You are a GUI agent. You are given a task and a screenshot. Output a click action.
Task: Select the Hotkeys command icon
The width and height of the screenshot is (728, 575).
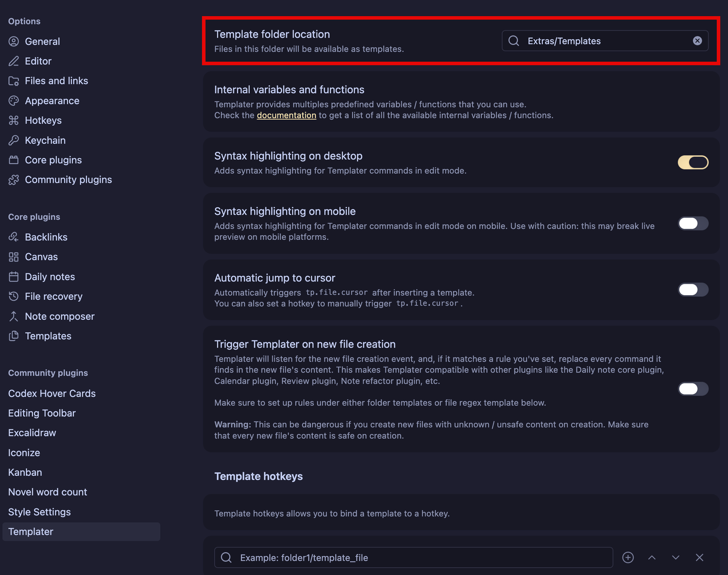click(x=13, y=120)
